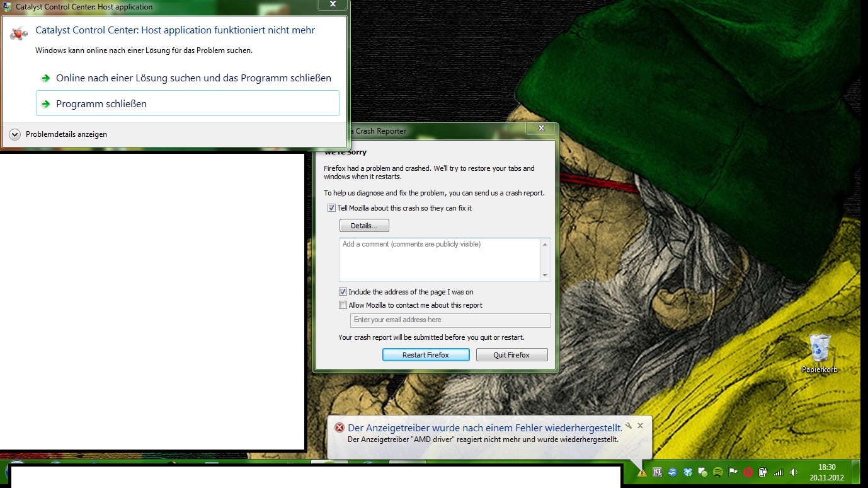Toggle 'Include the address of the page' checkbox

[343, 292]
